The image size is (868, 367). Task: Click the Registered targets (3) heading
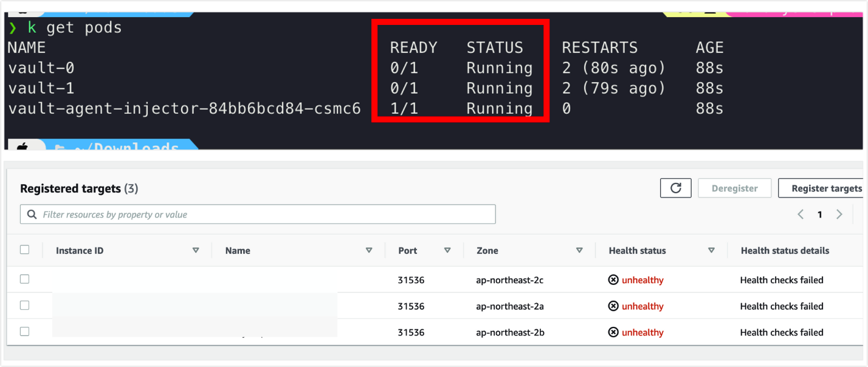tap(79, 189)
